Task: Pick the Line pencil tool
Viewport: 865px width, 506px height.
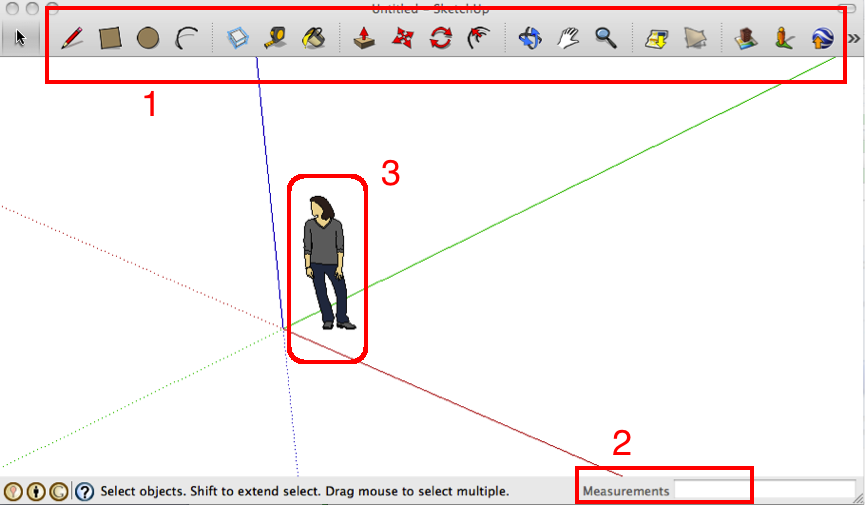Action: (x=72, y=39)
